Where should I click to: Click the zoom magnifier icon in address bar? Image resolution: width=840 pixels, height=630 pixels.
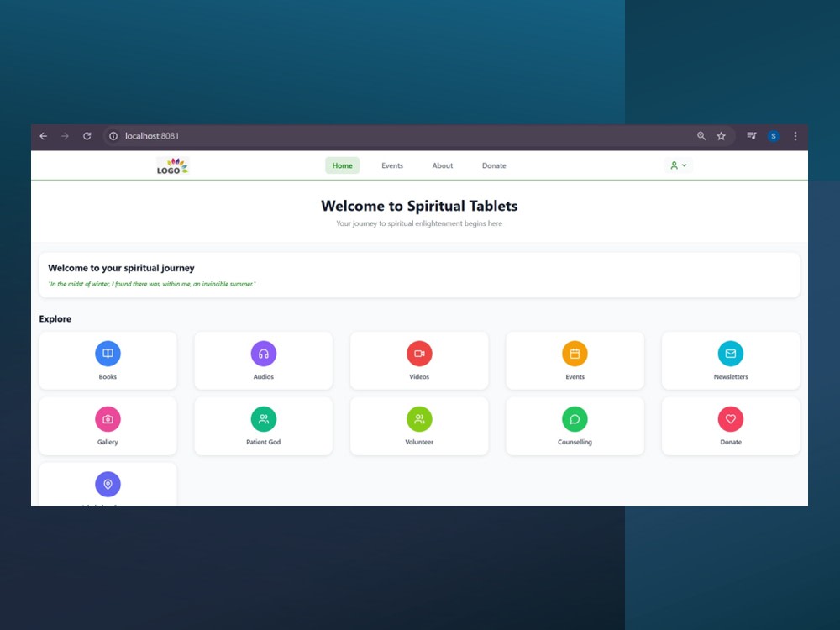click(x=701, y=136)
